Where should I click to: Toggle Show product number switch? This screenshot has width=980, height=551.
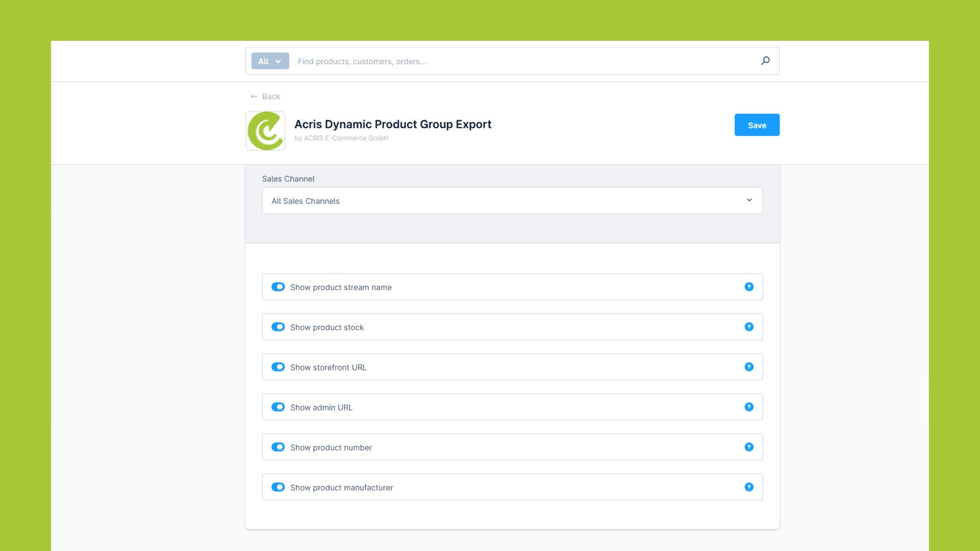pyautogui.click(x=278, y=447)
